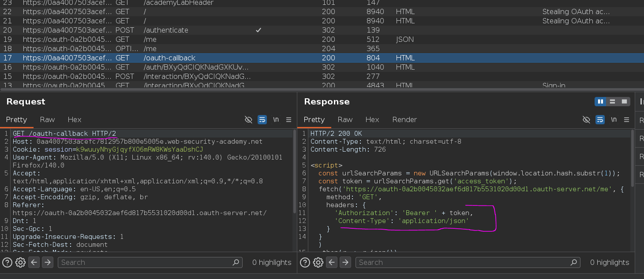This screenshot has height=279, width=644.
Task: Open help icon below Response editor
Action: coord(305,263)
